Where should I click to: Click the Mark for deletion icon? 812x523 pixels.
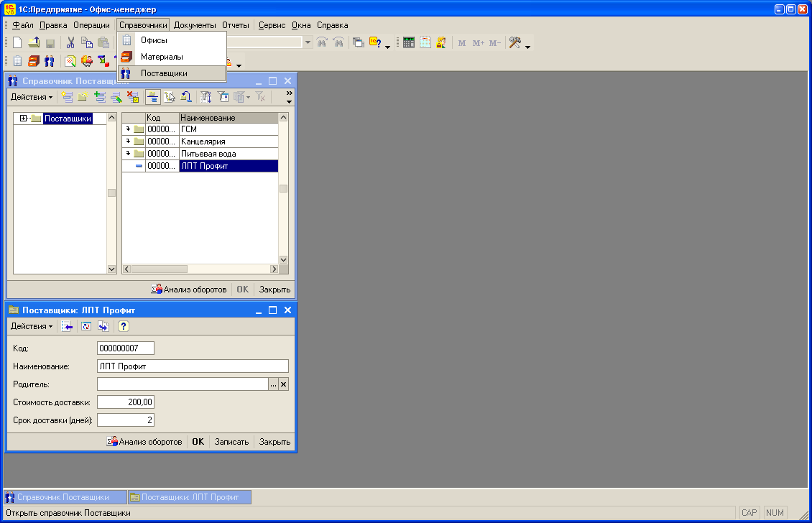click(133, 97)
